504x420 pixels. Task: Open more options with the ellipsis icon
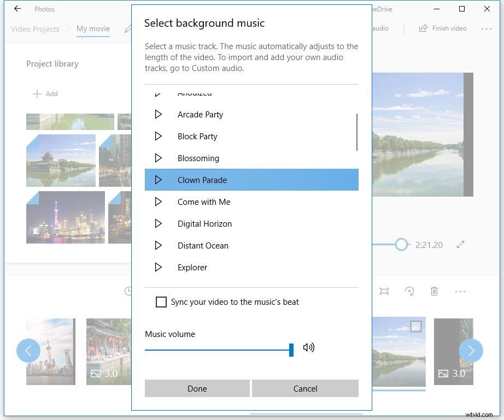tap(460, 291)
